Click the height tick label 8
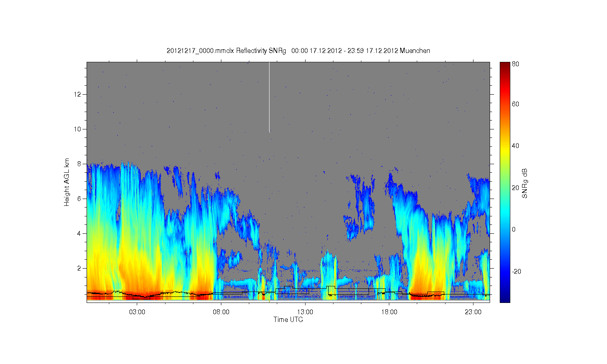The height and width of the screenshot is (364, 607). tap(80, 164)
